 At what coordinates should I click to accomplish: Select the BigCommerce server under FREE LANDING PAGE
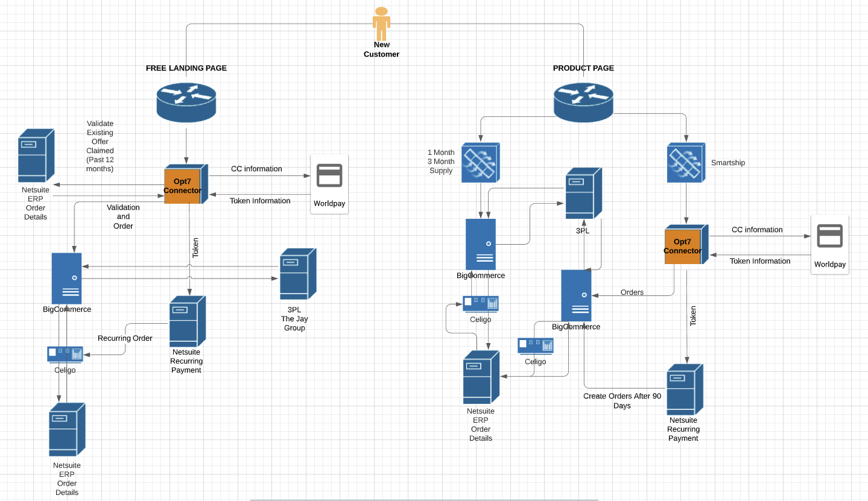[66, 279]
